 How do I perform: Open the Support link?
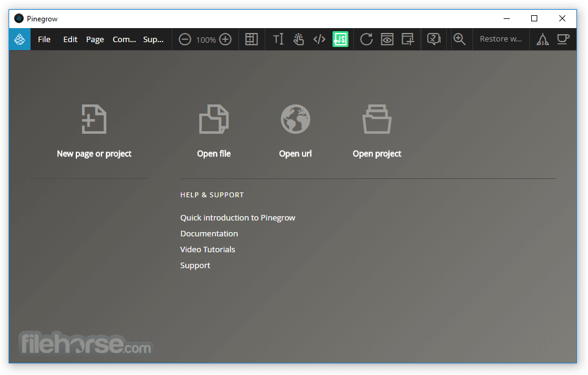coord(195,265)
